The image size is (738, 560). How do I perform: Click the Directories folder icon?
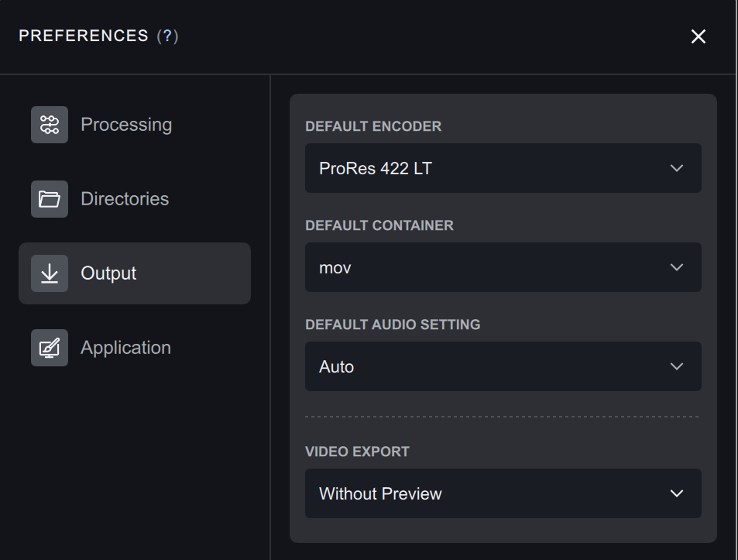tap(50, 199)
